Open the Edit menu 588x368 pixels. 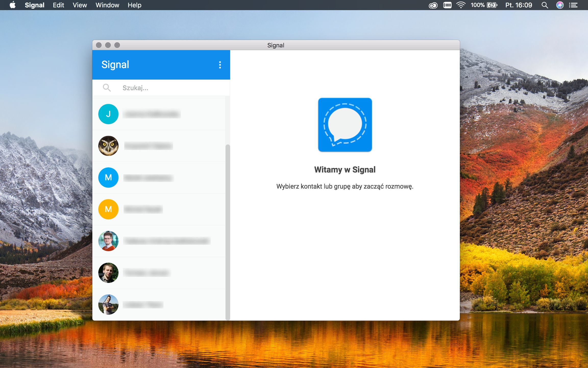click(x=58, y=5)
